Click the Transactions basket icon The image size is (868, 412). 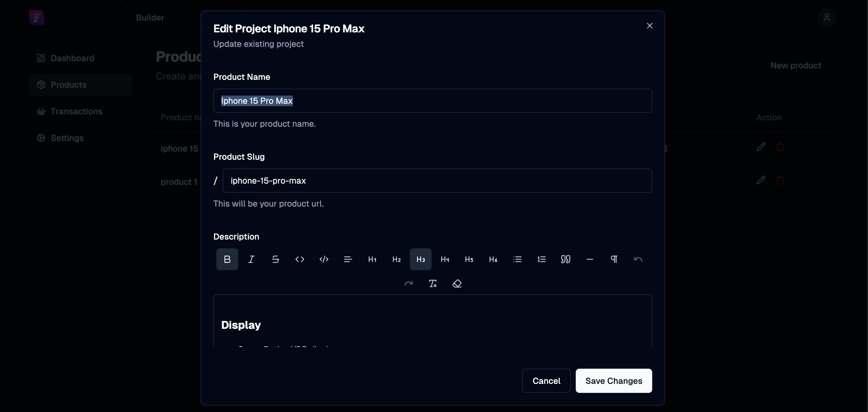click(41, 111)
